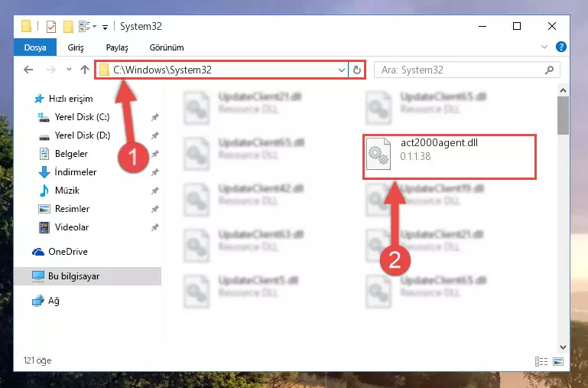Click pin icon next to Yerel Disk (D:)
This screenshot has height=388, width=588.
(155, 135)
